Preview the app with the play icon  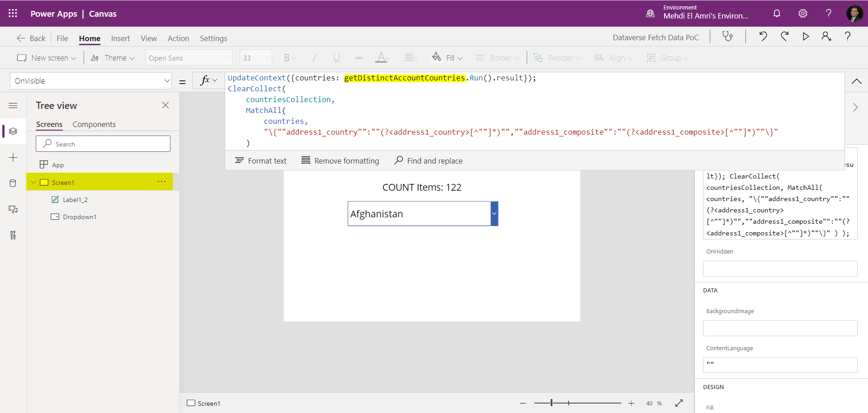806,37
